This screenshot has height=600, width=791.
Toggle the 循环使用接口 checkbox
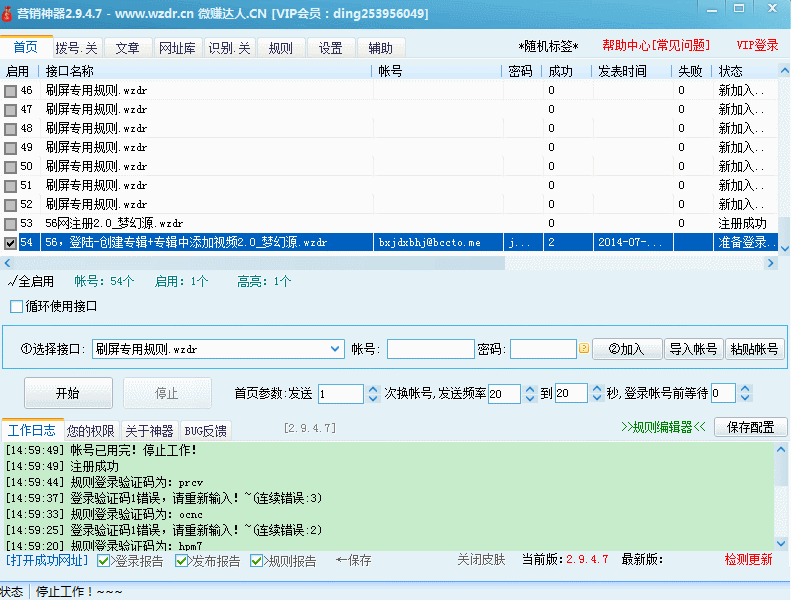pyautogui.click(x=16, y=306)
